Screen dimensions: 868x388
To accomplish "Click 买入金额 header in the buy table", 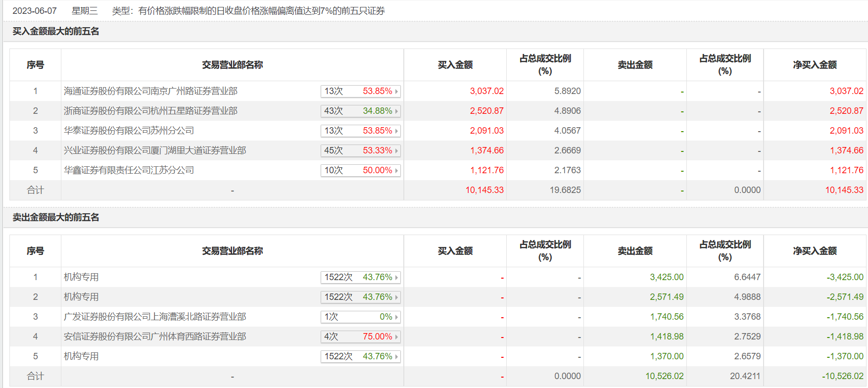I will [x=455, y=65].
